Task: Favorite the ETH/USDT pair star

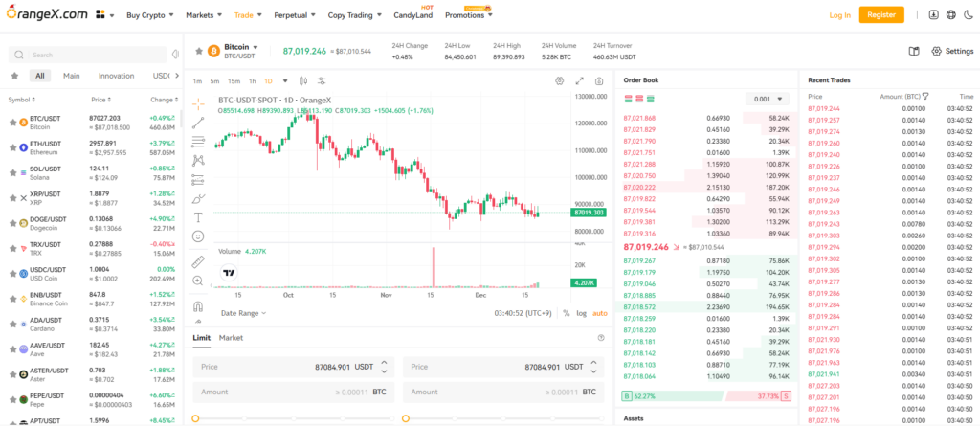Action: (13, 147)
